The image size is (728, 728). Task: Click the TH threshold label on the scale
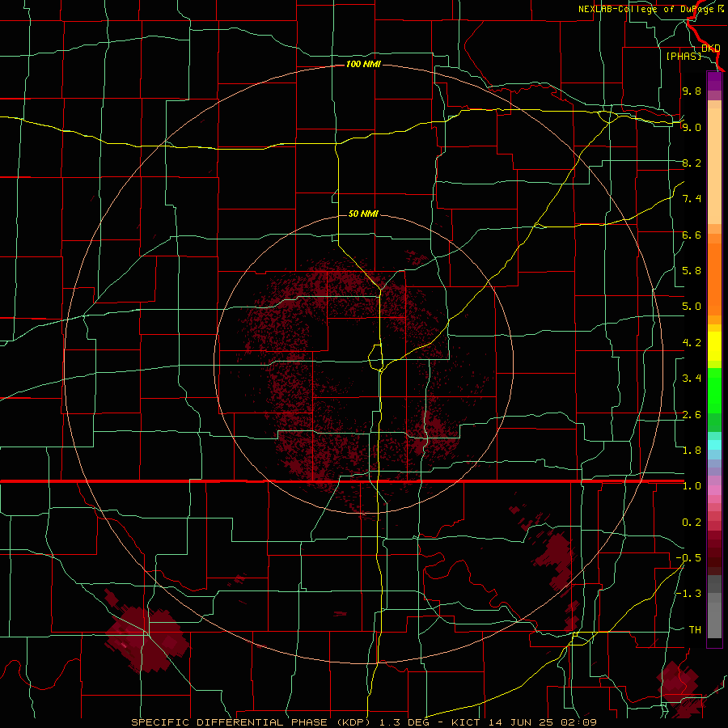[695, 629]
